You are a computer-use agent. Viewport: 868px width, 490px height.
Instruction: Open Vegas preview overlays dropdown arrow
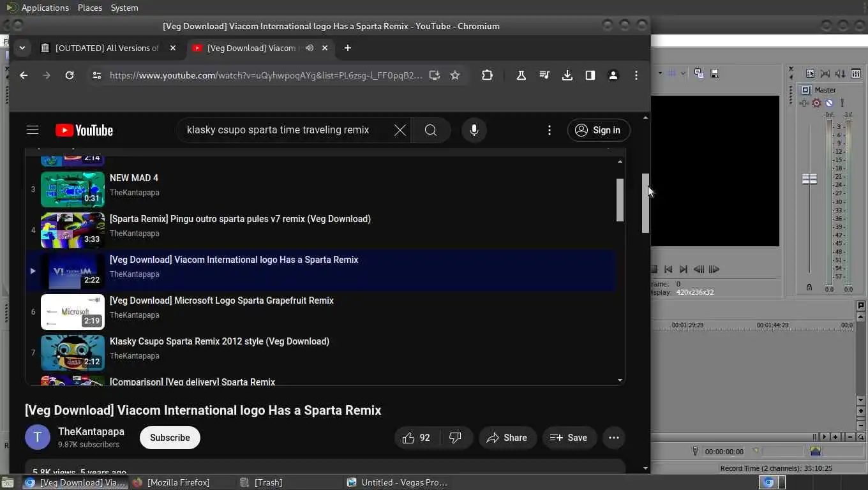pos(683,73)
